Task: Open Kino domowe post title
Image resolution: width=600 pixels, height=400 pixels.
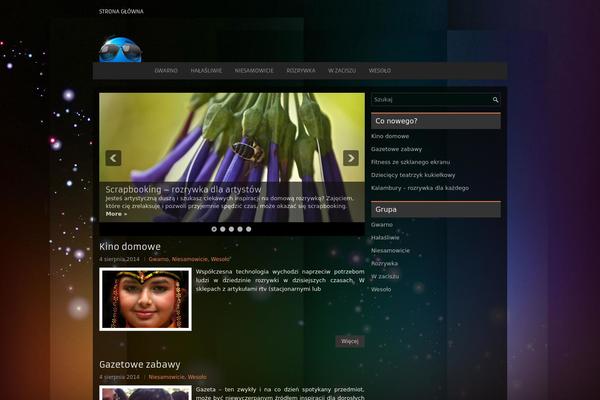Action: 130,247
